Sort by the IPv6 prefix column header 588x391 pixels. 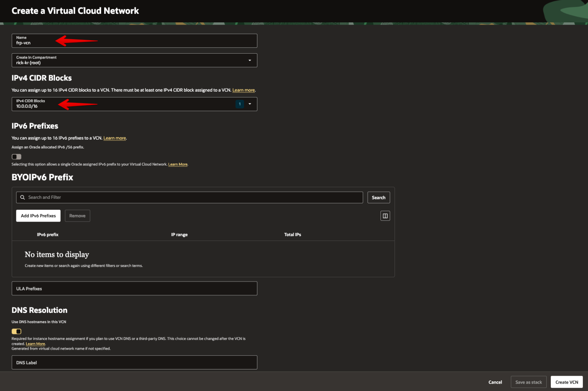(48, 235)
